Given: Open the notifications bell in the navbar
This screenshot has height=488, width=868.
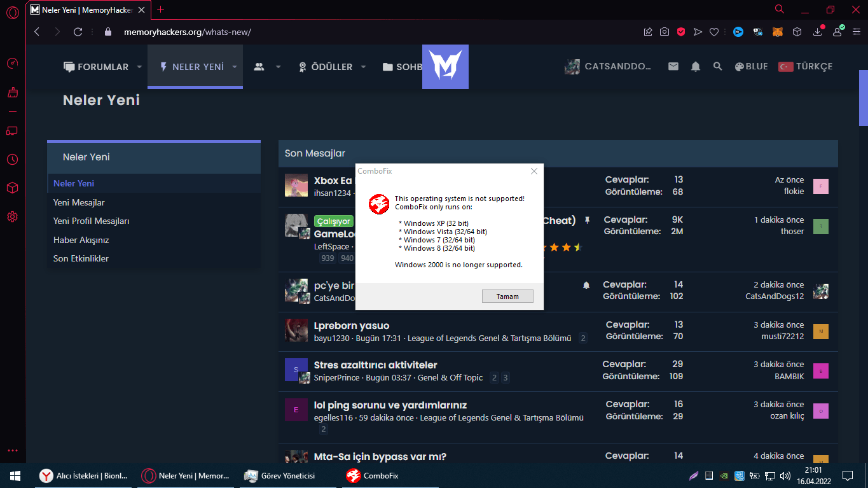Looking at the screenshot, I should point(696,66).
